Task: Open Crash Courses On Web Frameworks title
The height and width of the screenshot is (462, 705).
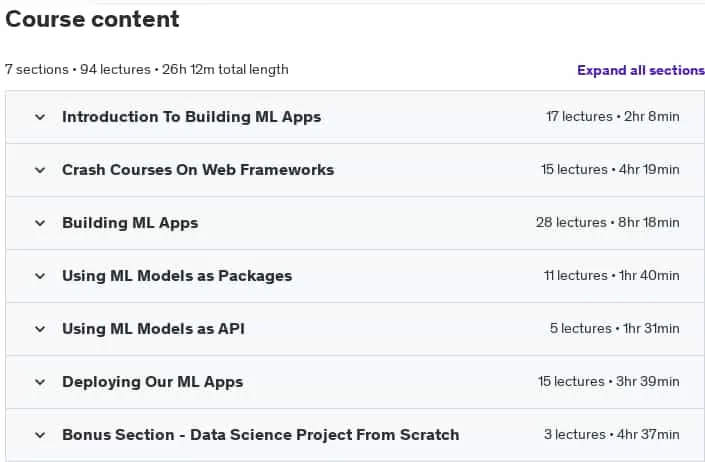Action: coord(198,170)
